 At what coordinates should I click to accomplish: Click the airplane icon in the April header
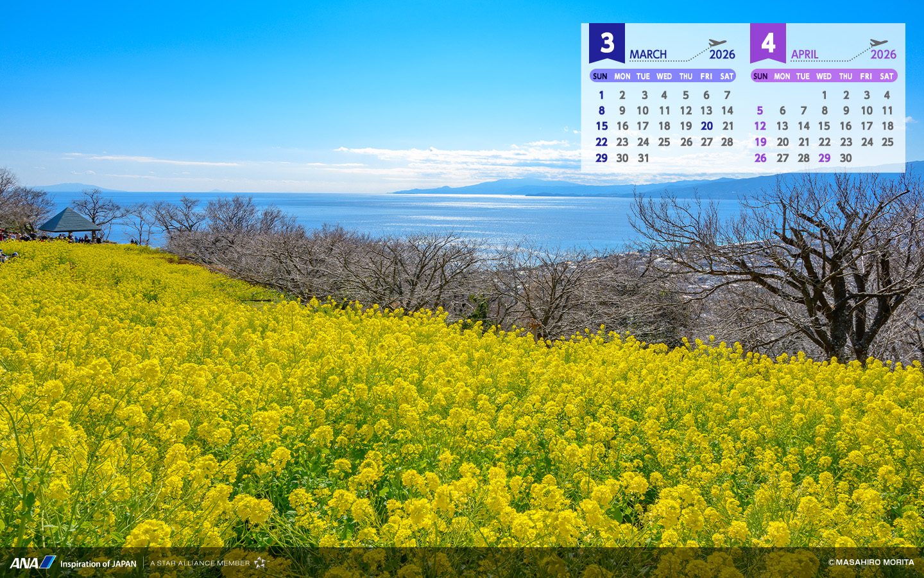click(878, 43)
